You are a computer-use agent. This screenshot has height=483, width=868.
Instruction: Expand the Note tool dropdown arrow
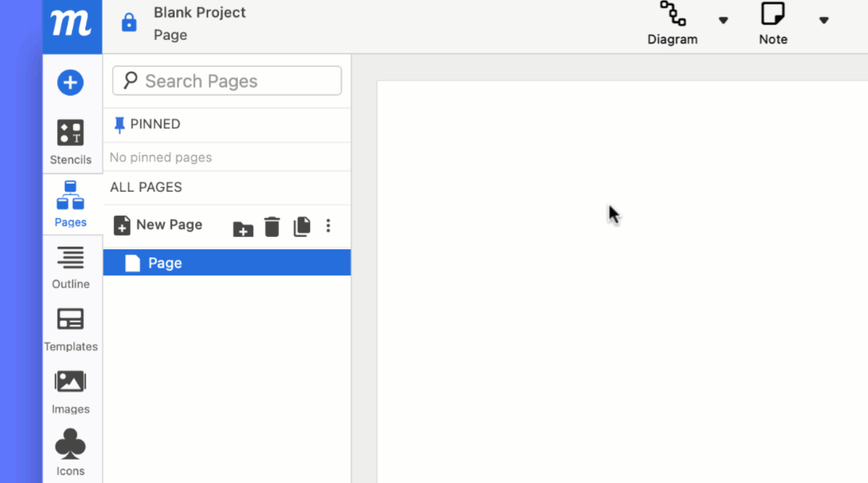[x=824, y=20]
